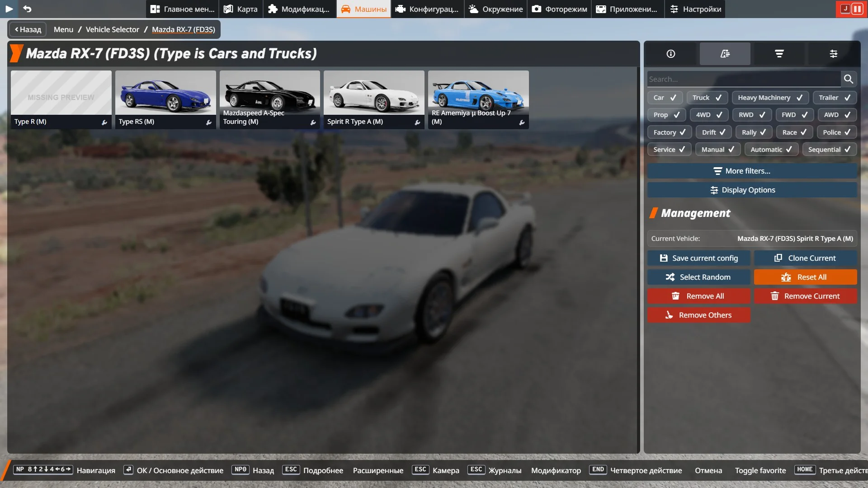Click the magnifier search icon
Screen dimensions: 868x488
[x=849, y=79]
